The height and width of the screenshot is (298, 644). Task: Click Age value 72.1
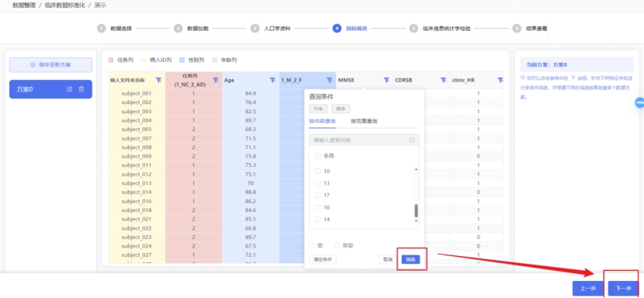pos(251,255)
